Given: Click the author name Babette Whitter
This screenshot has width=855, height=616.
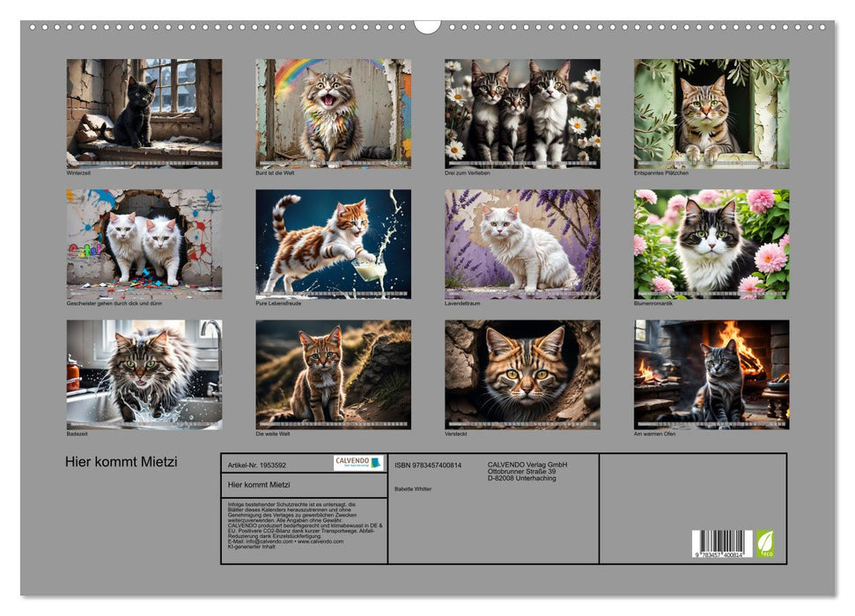Looking at the screenshot, I should pos(413,488).
